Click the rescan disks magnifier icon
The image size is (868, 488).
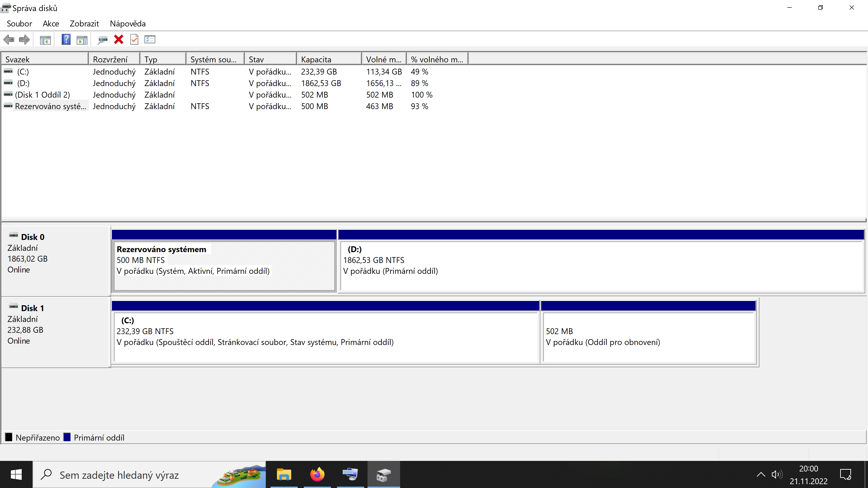[102, 40]
